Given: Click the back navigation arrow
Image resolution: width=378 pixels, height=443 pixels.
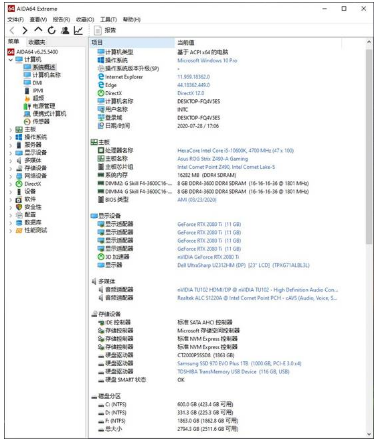Looking at the screenshot, I should point(12,30).
